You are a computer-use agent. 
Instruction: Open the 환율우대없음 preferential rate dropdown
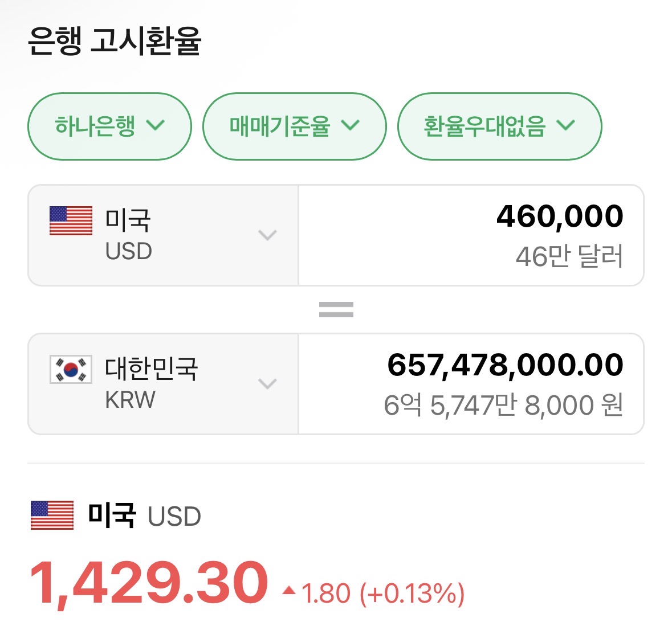coord(499,126)
